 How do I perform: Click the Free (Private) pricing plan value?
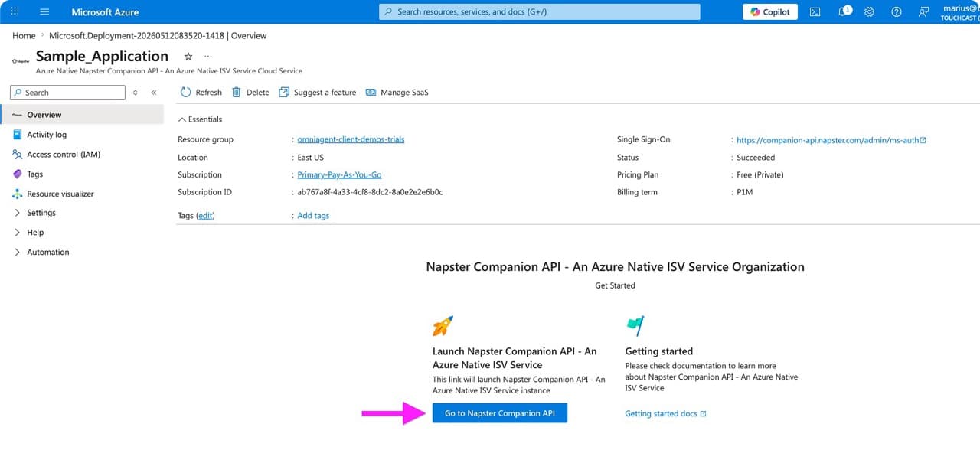click(759, 175)
